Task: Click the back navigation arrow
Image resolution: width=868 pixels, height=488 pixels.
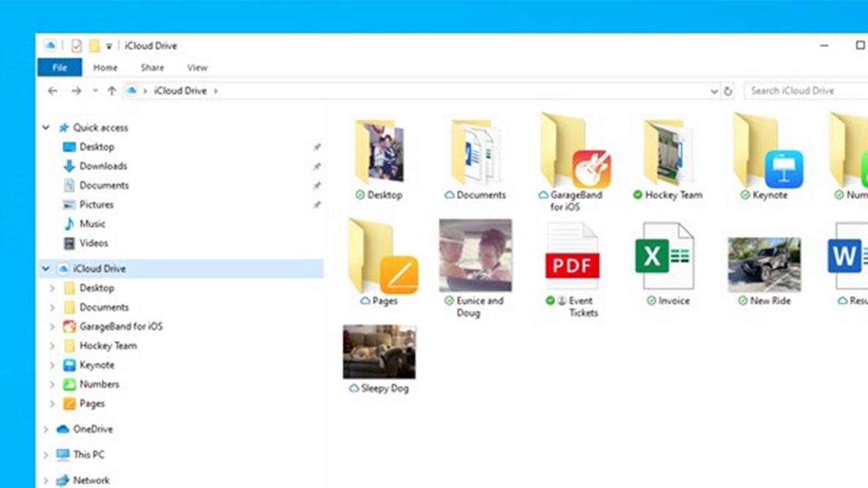Action: [53, 91]
